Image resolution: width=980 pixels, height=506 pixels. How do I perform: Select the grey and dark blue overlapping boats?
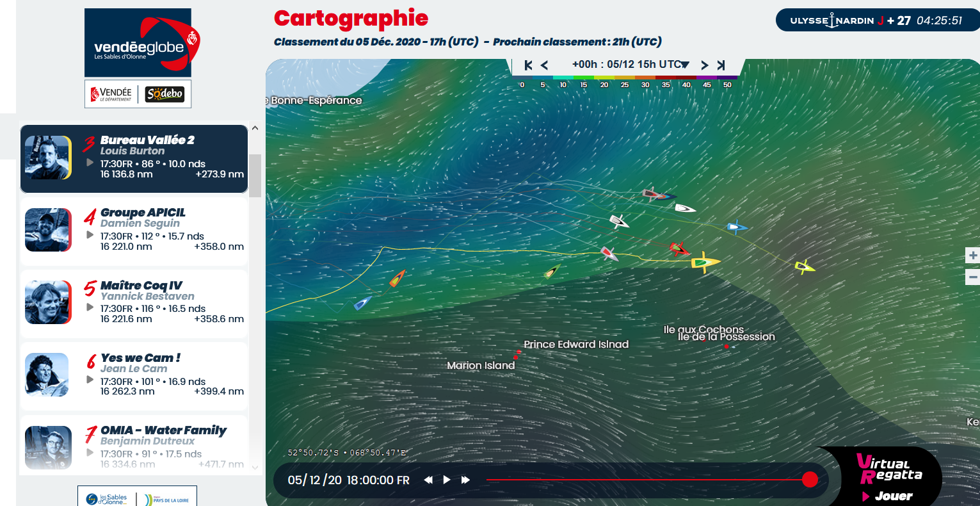[659, 195]
